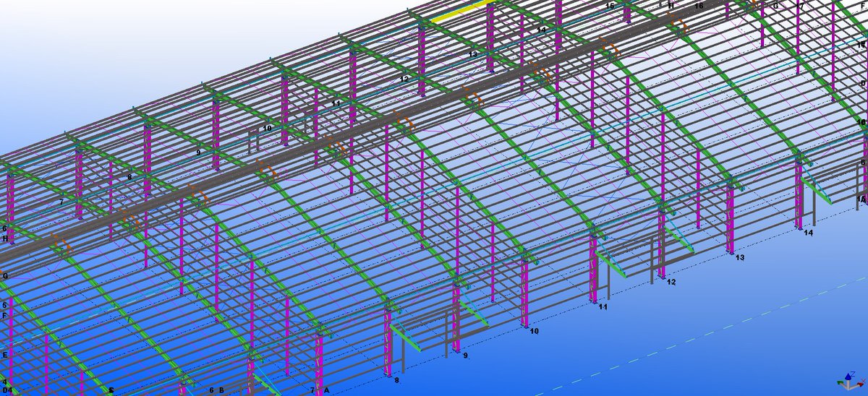Click grid letter D on the right edge

(862, 84)
